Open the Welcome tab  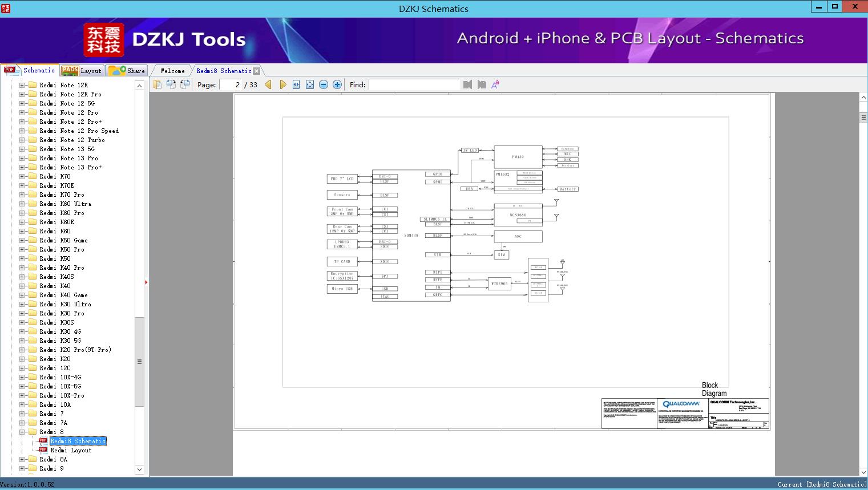pyautogui.click(x=172, y=71)
